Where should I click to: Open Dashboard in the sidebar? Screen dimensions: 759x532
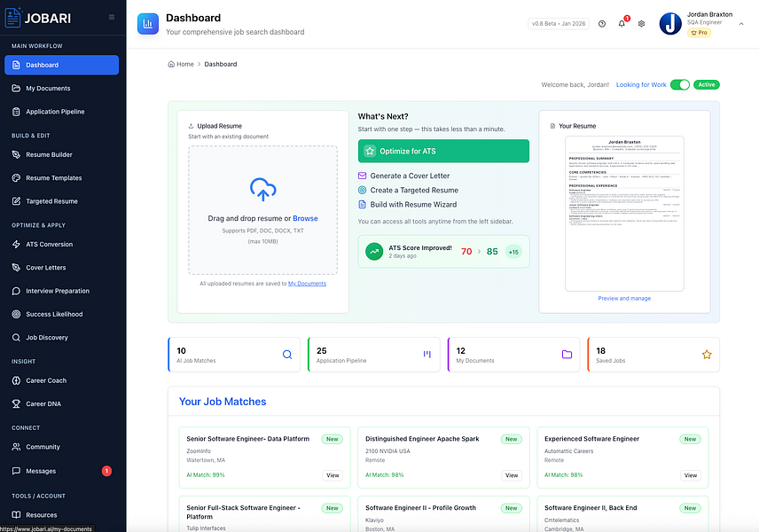pos(61,65)
